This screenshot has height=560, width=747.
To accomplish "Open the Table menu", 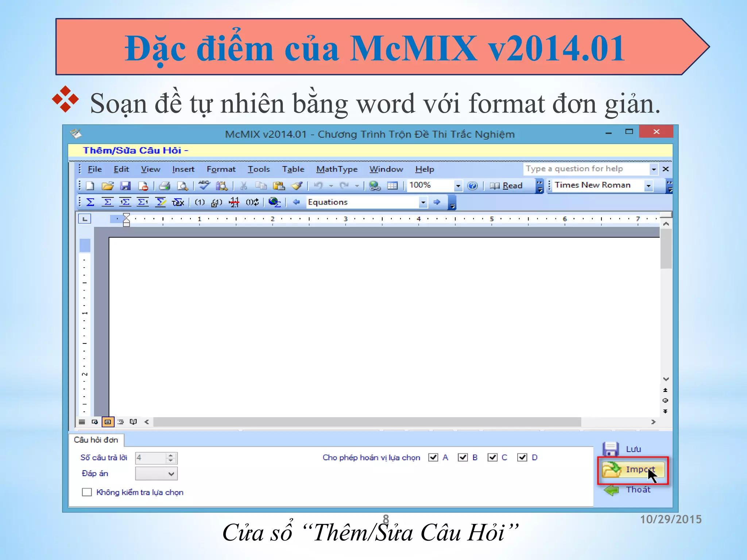I will pyautogui.click(x=293, y=169).
